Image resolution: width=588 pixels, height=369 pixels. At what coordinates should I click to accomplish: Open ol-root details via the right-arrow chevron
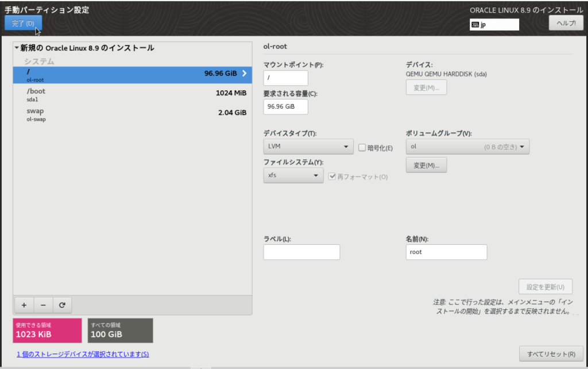click(243, 74)
